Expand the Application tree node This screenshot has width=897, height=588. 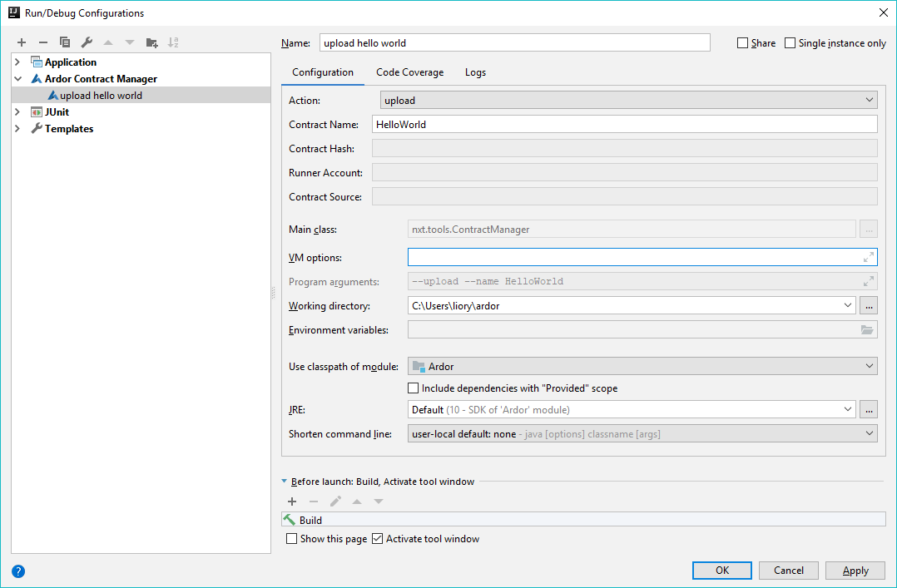tap(17, 62)
